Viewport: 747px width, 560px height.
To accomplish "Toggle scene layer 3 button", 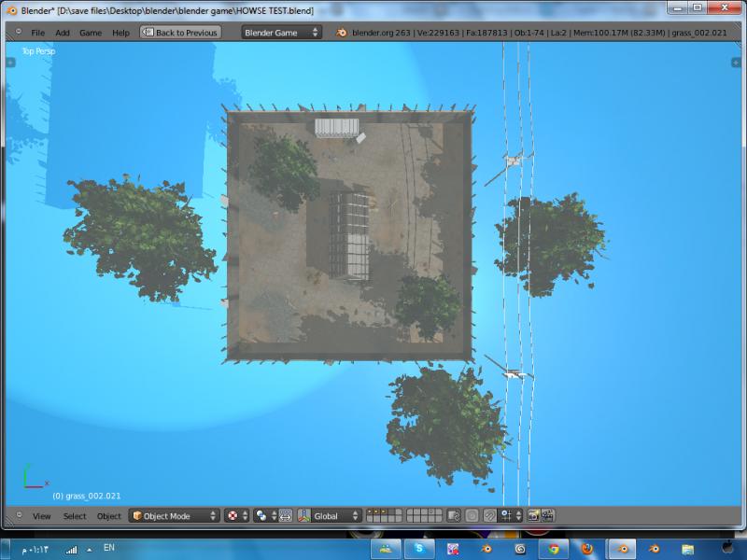I will point(384,511).
